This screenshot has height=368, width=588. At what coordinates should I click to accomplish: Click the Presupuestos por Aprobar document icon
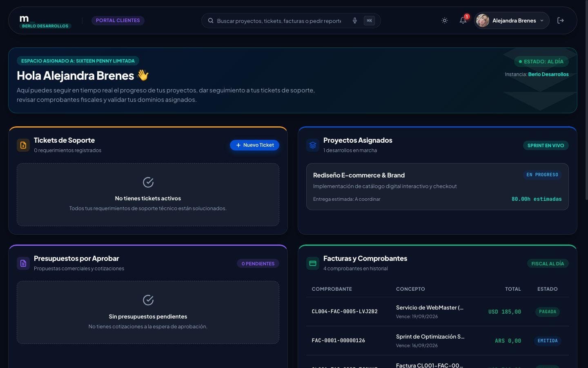(23, 263)
